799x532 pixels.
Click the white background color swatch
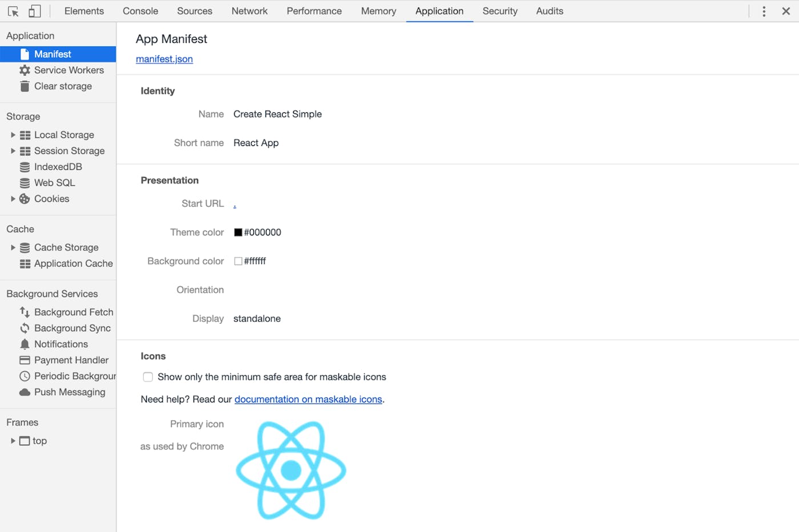coord(238,261)
